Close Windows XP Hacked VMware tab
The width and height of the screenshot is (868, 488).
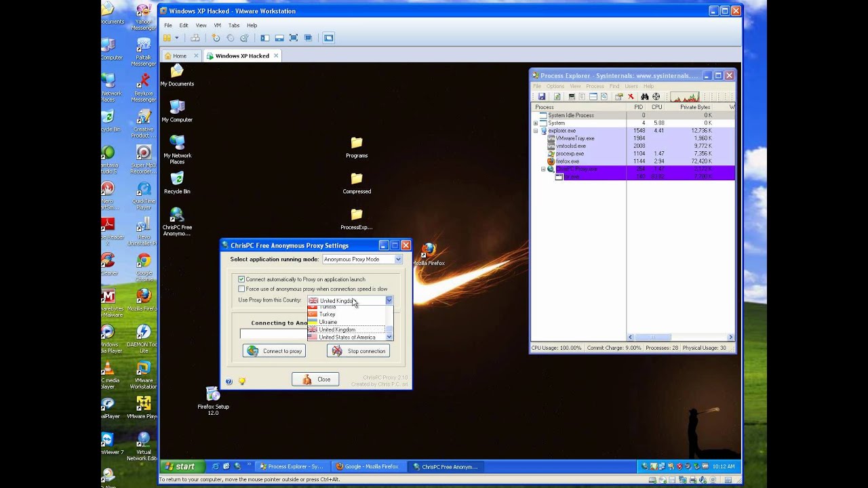click(x=276, y=56)
